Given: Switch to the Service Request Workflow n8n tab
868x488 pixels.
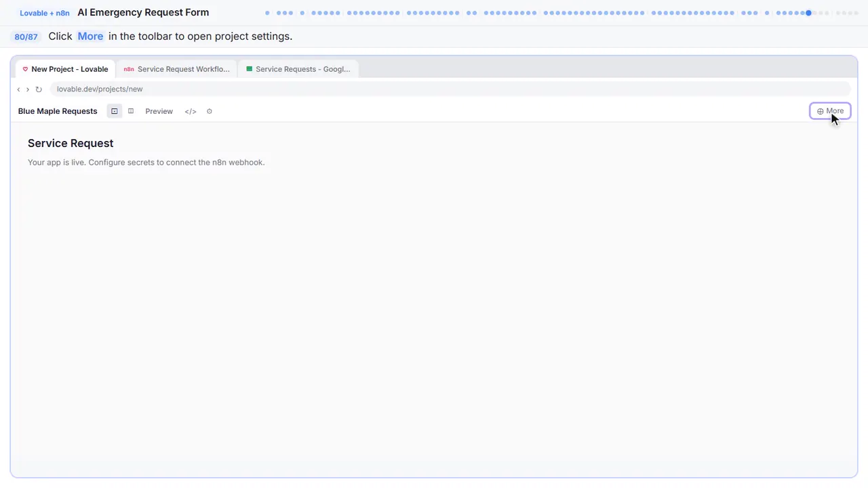Looking at the screenshot, I should coord(176,69).
